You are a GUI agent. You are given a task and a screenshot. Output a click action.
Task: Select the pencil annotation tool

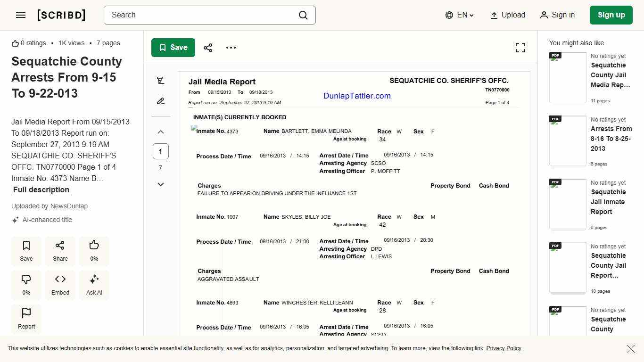pyautogui.click(x=161, y=101)
